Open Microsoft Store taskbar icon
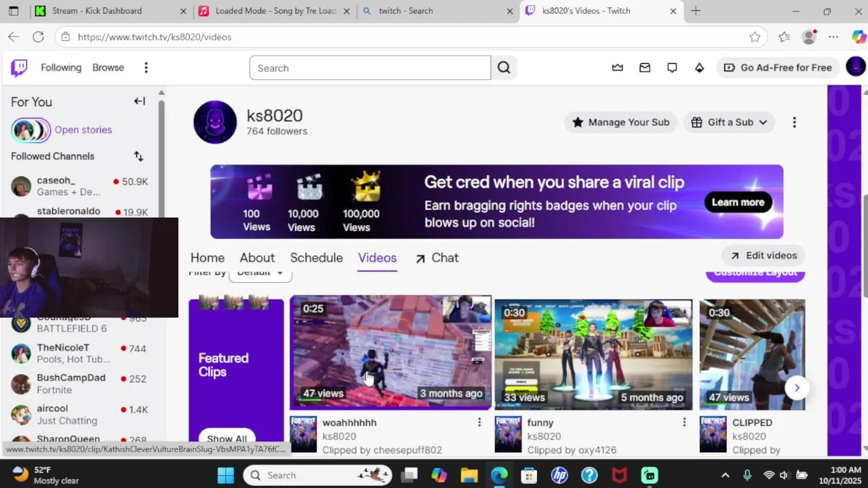868x488 pixels. (x=529, y=475)
